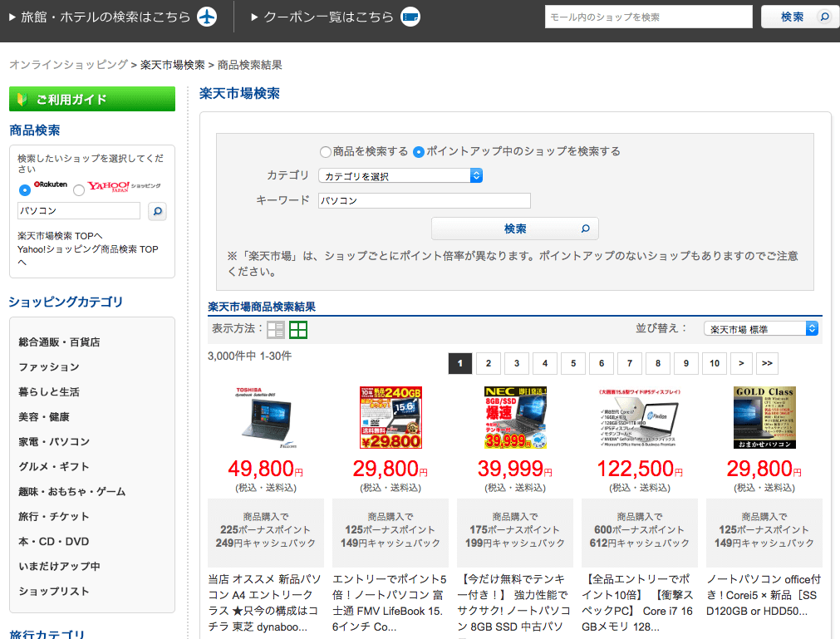
Task: Go to results page 10
Action: click(715, 363)
